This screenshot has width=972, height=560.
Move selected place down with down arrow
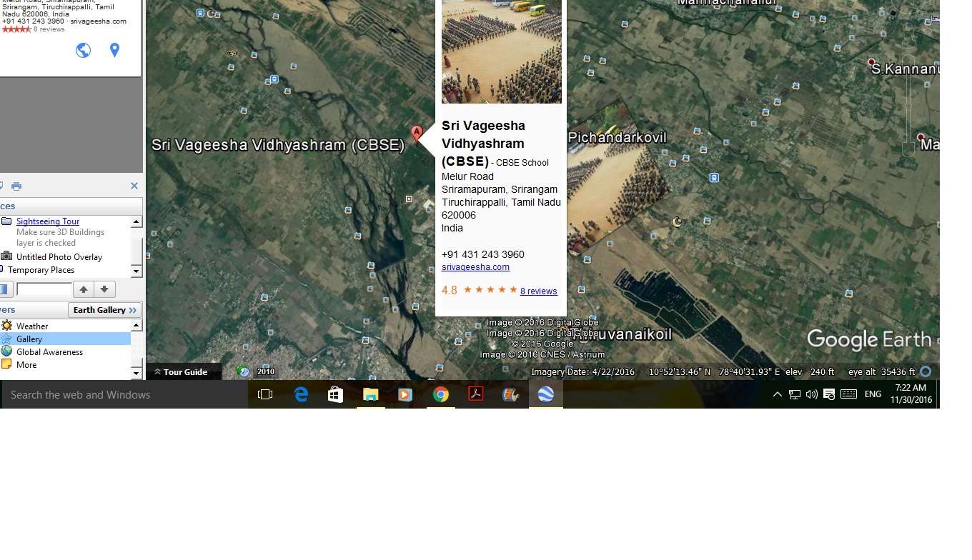104,289
